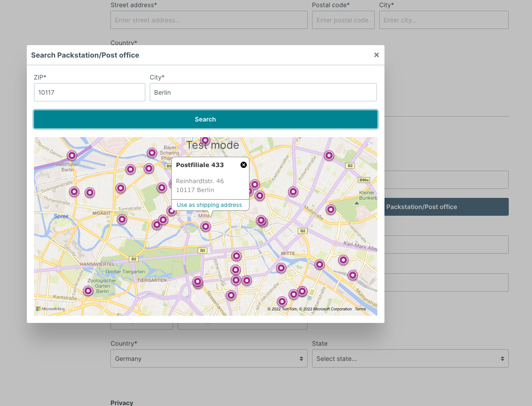Focus the ZIP field containing 10117
The image size is (532, 406).
click(89, 92)
